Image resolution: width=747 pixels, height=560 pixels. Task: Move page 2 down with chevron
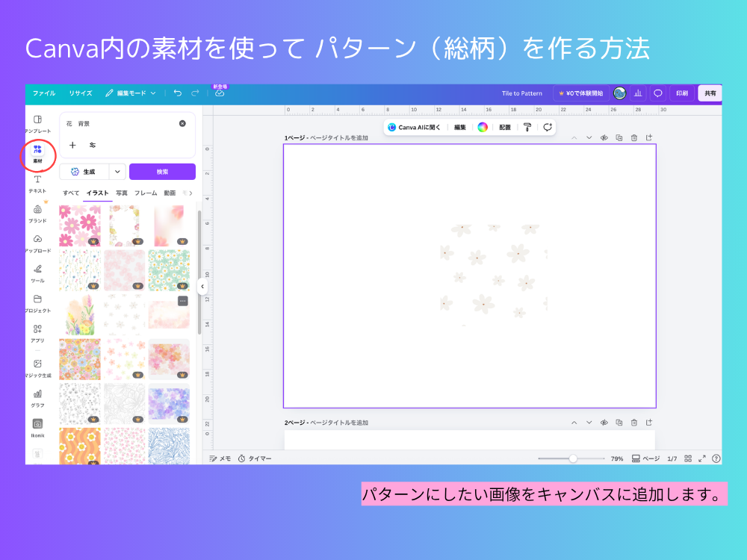pos(589,423)
